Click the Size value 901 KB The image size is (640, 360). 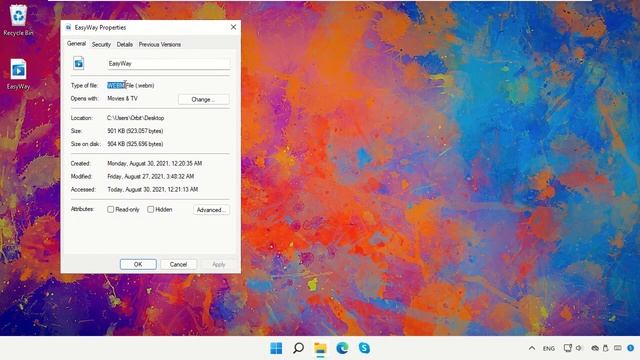[x=135, y=131]
